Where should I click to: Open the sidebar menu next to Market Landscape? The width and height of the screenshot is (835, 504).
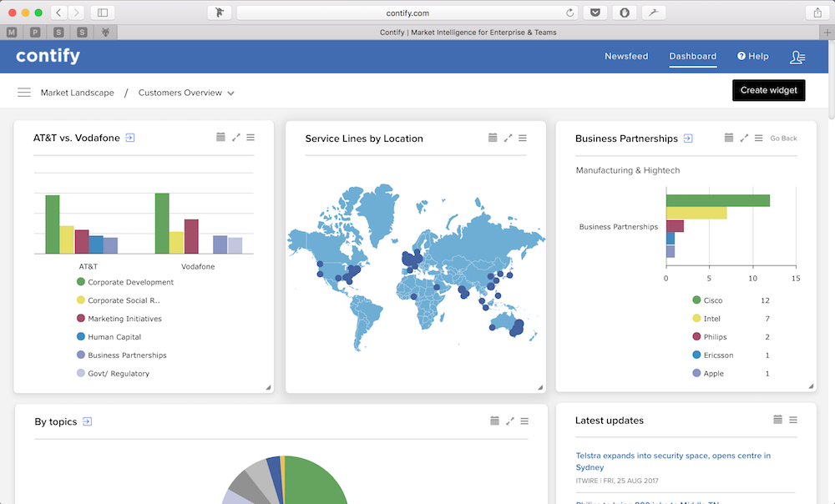tap(24, 93)
